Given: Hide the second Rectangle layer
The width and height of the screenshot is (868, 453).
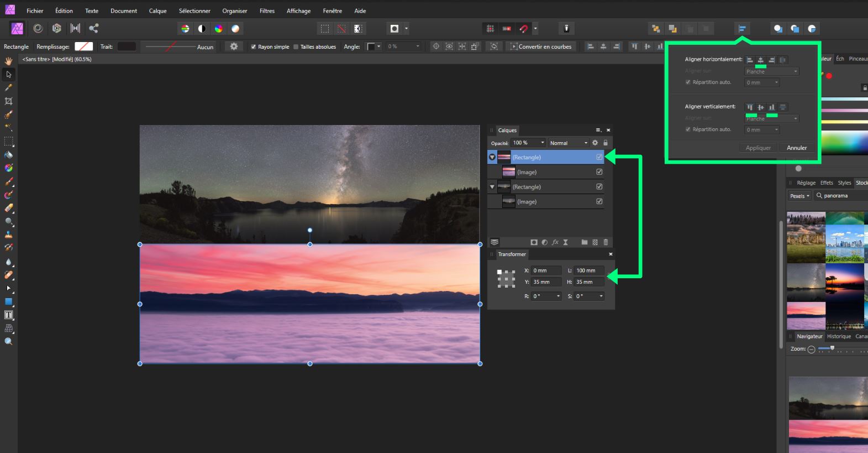Looking at the screenshot, I should (x=599, y=186).
